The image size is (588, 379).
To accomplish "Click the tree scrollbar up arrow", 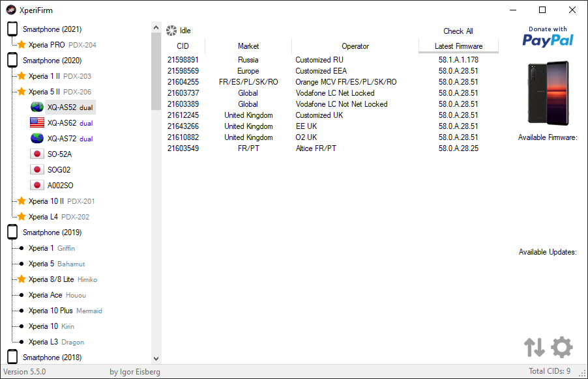I will [x=156, y=27].
